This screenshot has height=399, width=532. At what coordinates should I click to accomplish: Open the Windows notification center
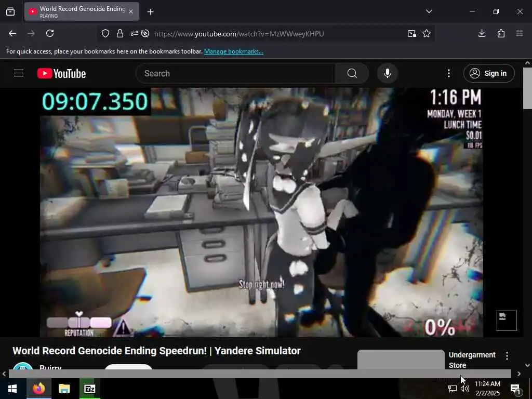(x=515, y=389)
